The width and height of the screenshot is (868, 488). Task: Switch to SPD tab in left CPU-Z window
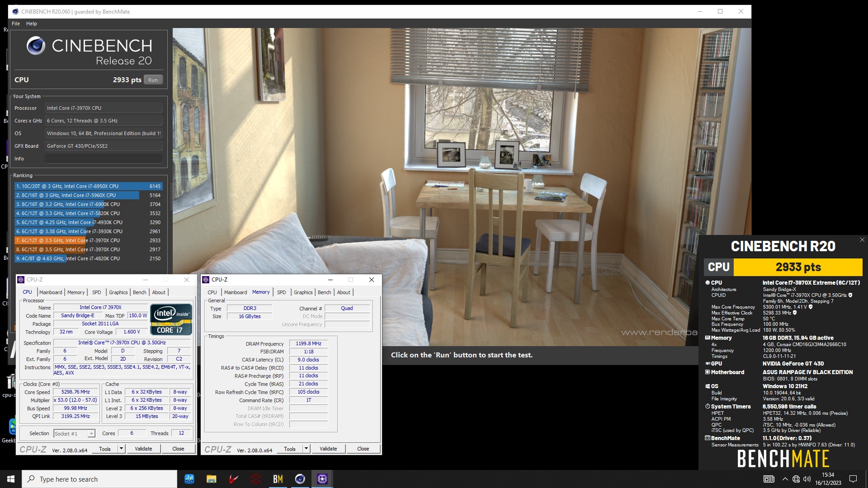tap(97, 292)
